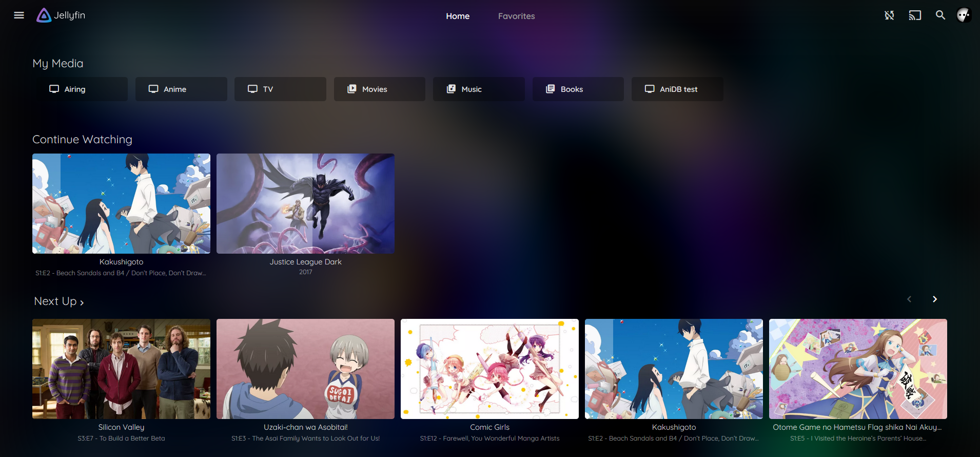
Task: Click 'S1:E2 - Beach Sandals' under Continue Watching
Action: 121,273
